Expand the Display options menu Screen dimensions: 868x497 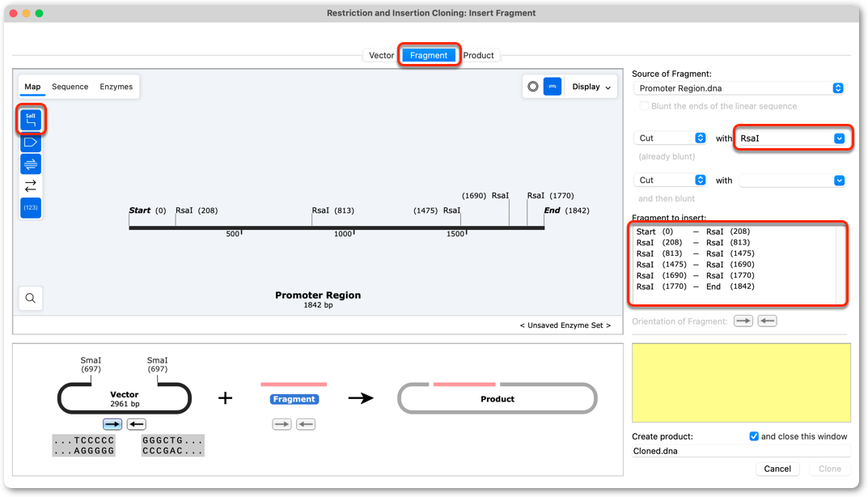(591, 87)
